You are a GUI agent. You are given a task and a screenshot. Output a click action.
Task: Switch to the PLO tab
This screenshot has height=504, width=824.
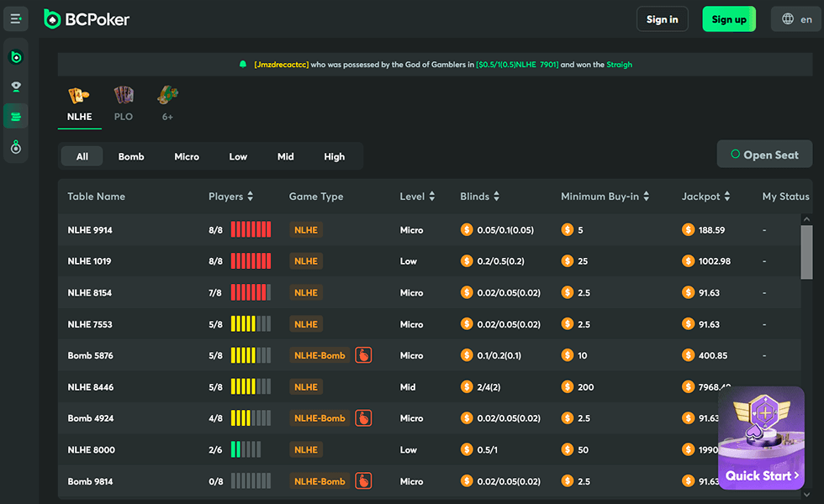124,117
